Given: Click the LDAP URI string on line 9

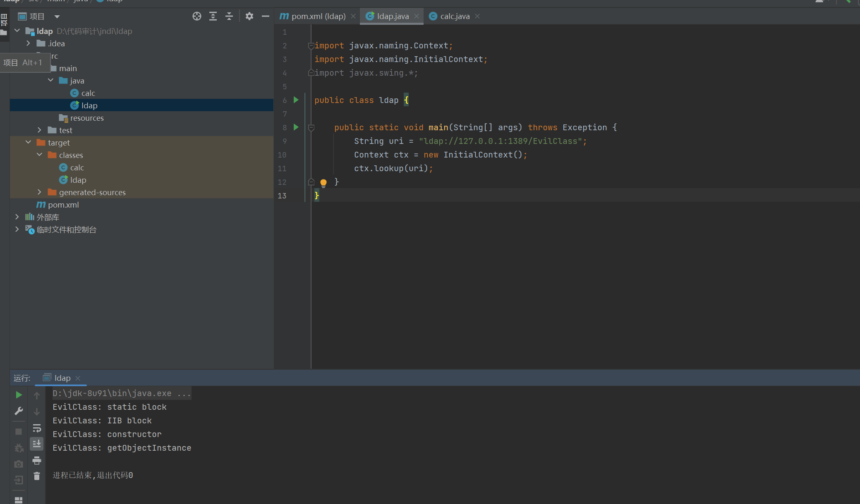Looking at the screenshot, I should [x=500, y=141].
